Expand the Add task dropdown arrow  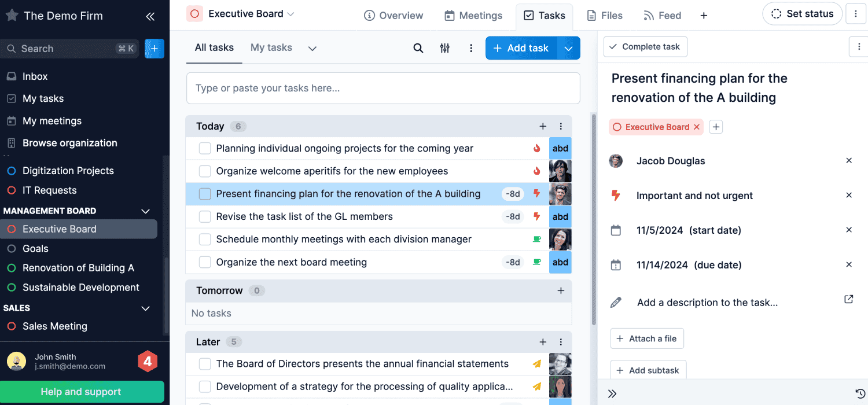(x=568, y=48)
